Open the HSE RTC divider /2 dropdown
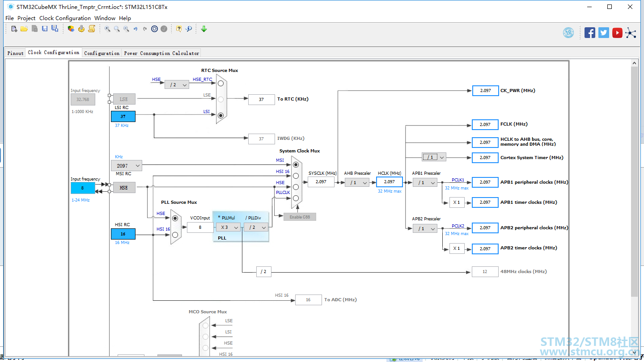The height and width of the screenshot is (362, 644). tap(177, 85)
